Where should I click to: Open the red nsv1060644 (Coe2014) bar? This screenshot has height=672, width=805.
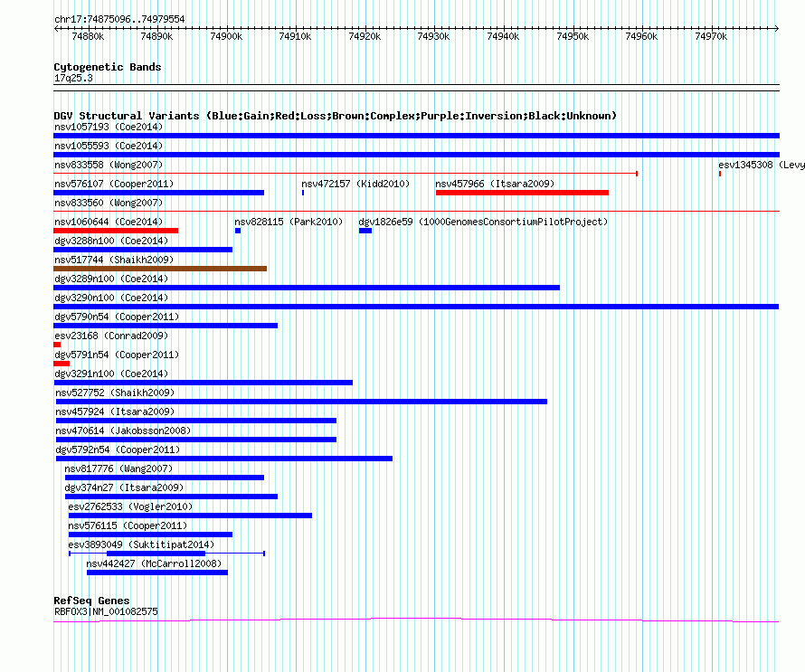click(x=116, y=231)
